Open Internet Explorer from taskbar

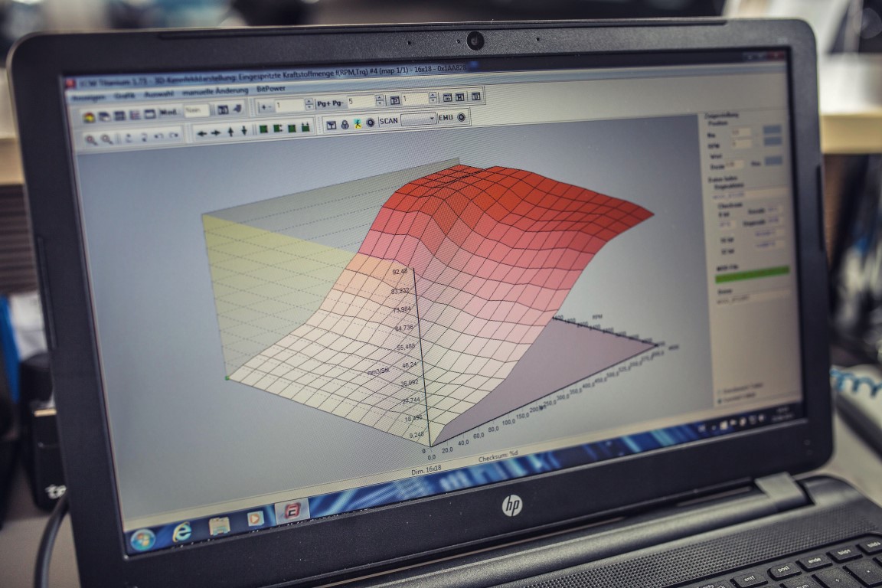point(181,531)
